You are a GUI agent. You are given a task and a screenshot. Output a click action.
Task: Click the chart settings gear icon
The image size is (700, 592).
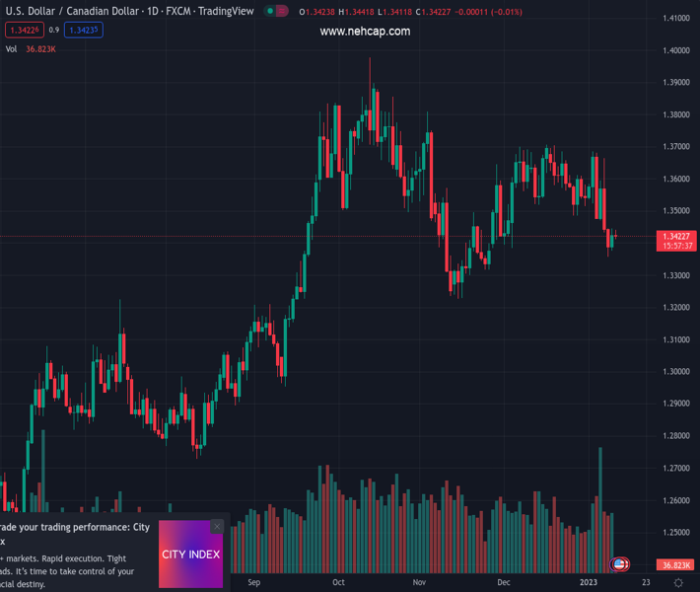[x=678, y=582]
